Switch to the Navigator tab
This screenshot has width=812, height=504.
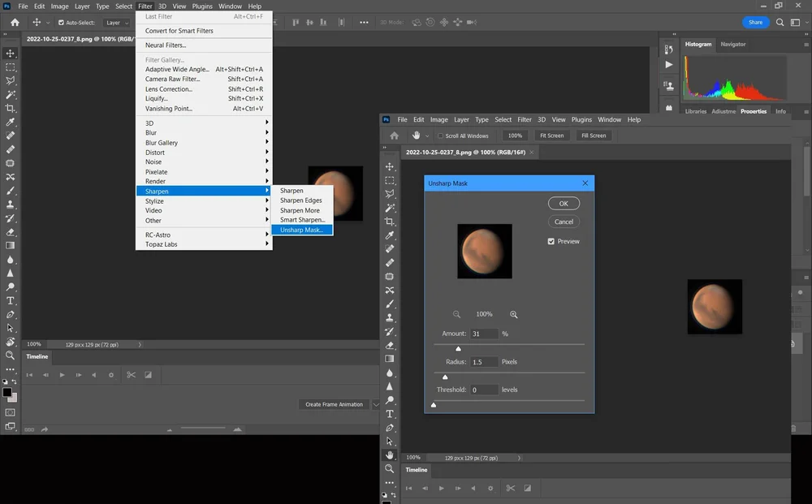(732, 44)
